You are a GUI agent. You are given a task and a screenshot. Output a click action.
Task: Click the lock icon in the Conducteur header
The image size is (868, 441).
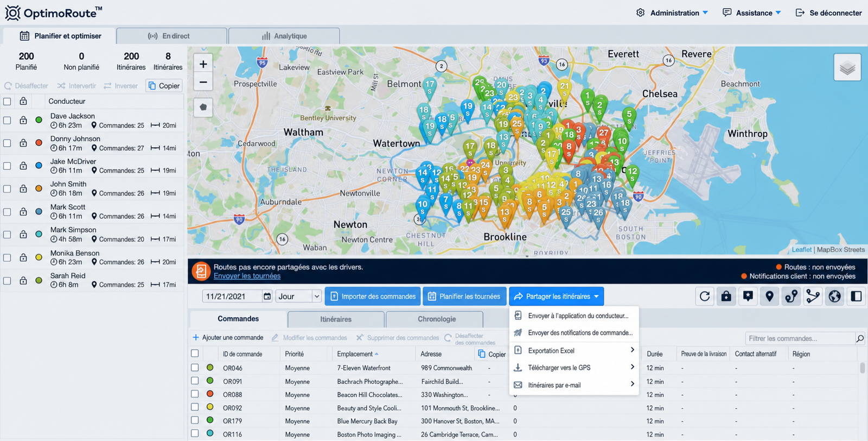(x=23, y=101)
